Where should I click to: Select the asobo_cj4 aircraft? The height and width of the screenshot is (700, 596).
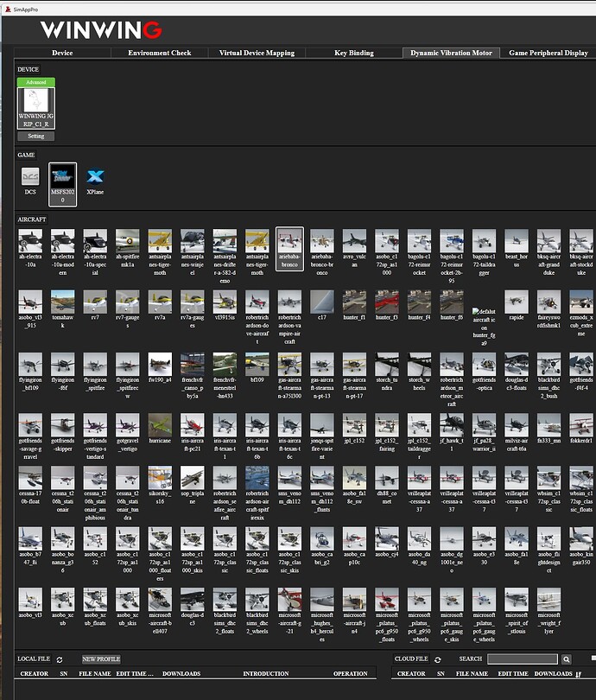[387, 538]
